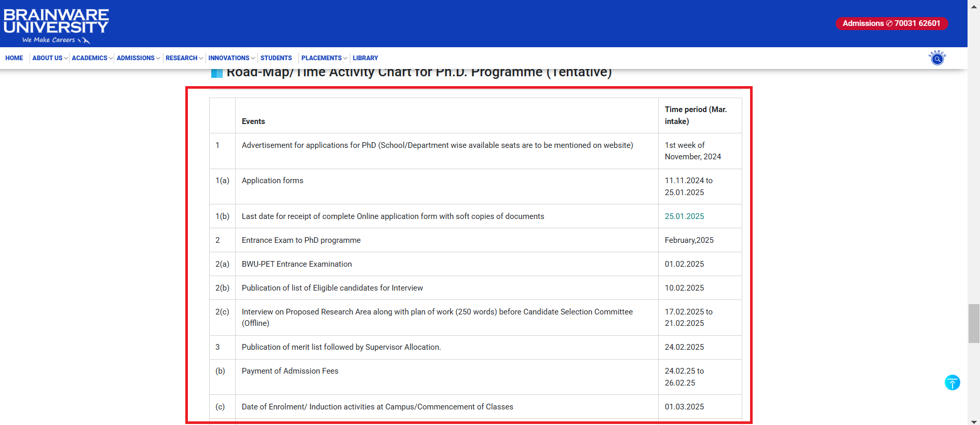Click the BWU-PET Entrance Examination row text
Viewport: 980px width, 425px height.
tap(296, 264)
